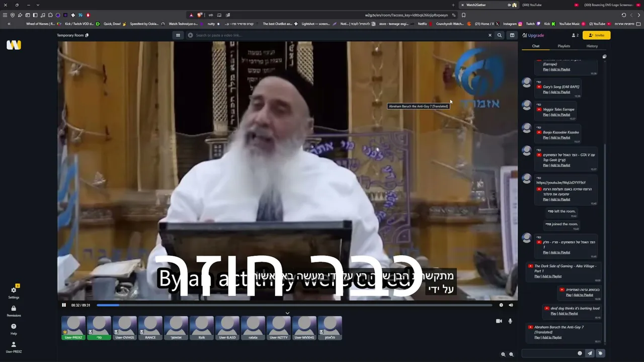This screenshot has height=362, width=644.
Task: Select the Itzik participant avatar
Action: (202, 328)
